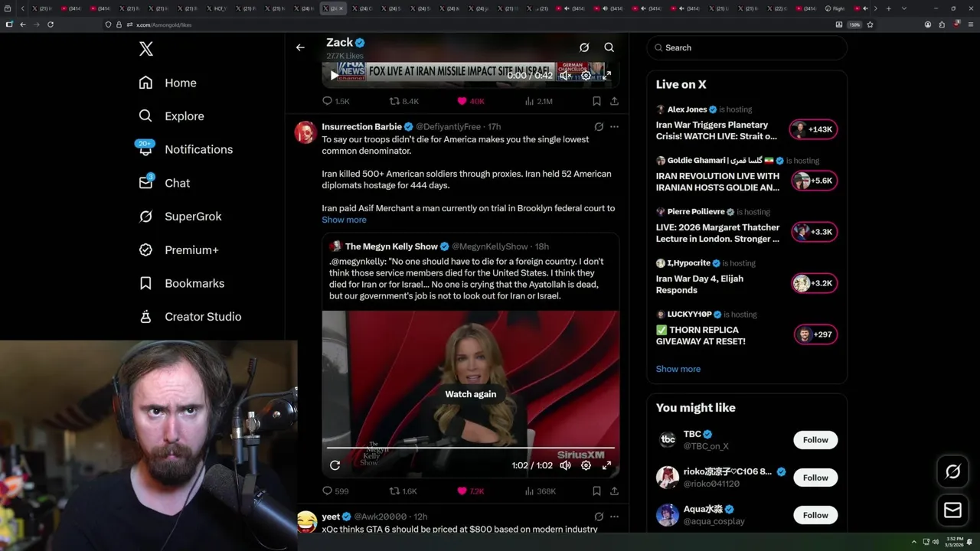
Task: Open Insurrection Barbie's profile avatar
Action: 305,132
